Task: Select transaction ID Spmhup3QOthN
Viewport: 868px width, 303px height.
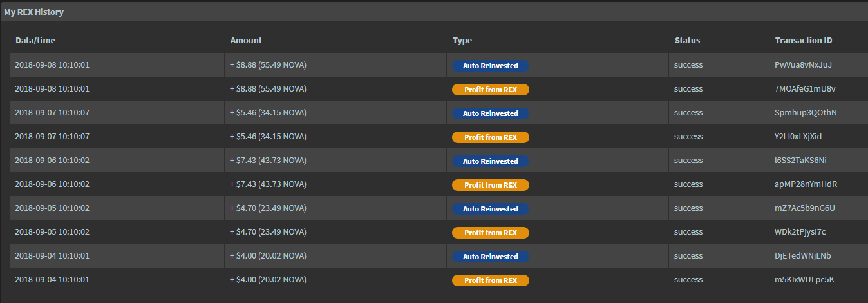Action: [806, 113]
